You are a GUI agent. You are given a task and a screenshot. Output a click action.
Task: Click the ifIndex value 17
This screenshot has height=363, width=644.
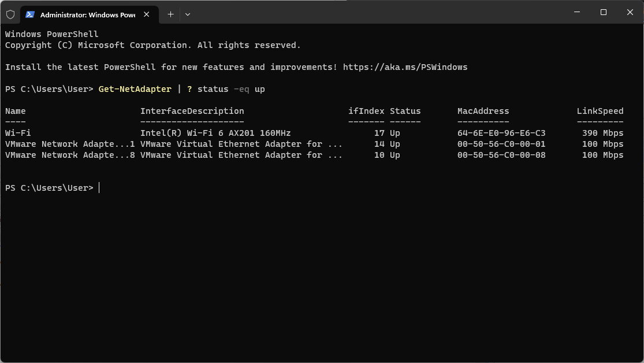[378, 133]
